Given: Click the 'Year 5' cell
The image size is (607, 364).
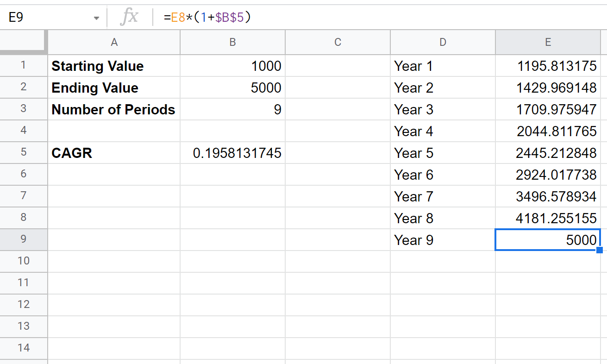Looking at the screenshot, I should [x=443, y=153].
